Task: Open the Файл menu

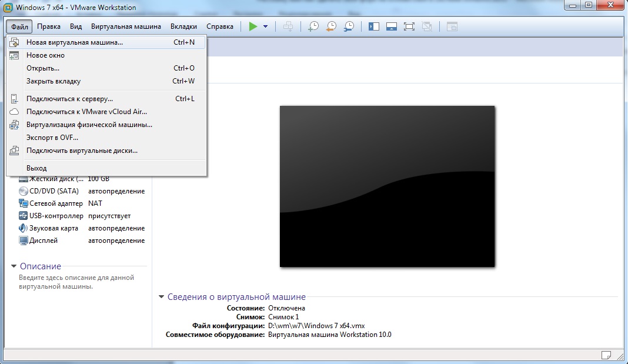Action: [19, 27]
